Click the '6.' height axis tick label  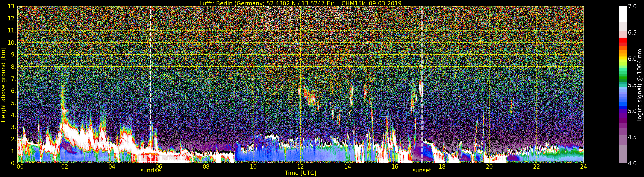pyautogui.click(x=13, y=91)
